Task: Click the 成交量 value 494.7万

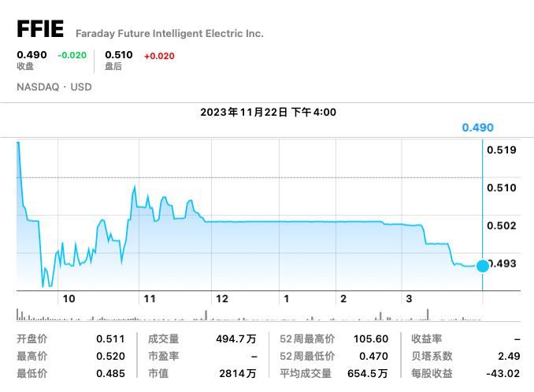Action: point(236,339)
